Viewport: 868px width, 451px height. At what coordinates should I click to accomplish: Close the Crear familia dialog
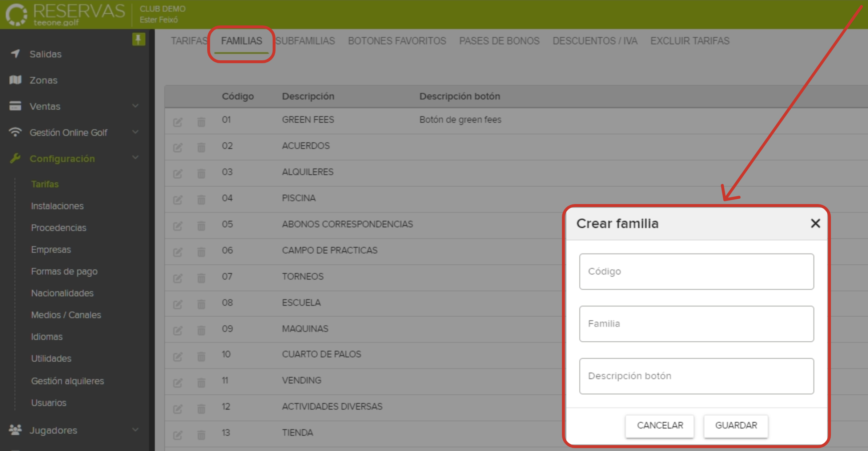pos(815,224)
